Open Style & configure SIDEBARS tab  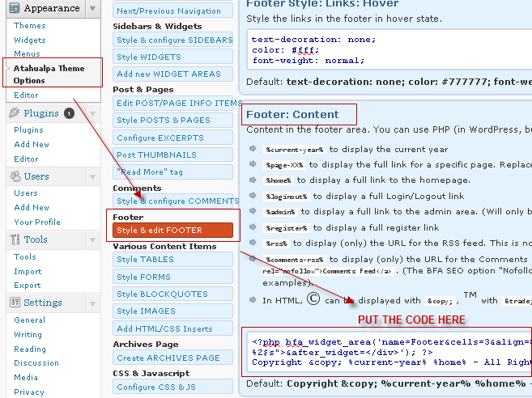173,40
